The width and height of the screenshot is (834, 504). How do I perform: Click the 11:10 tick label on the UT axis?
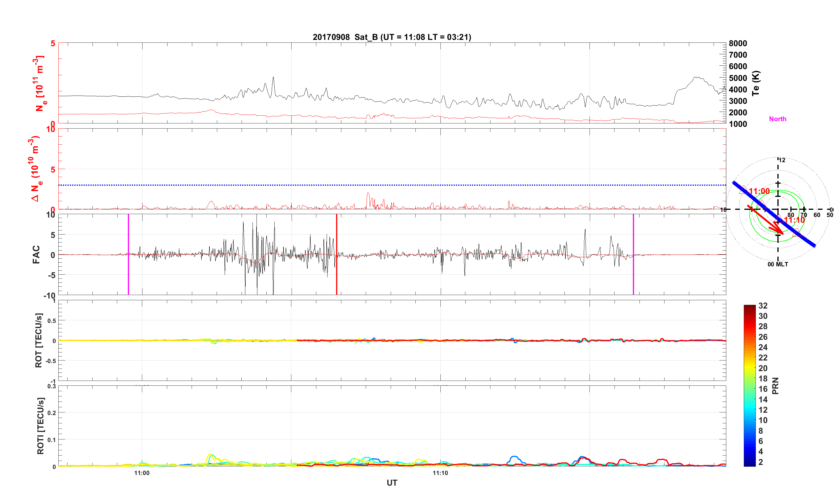click(x=440, y=473)
